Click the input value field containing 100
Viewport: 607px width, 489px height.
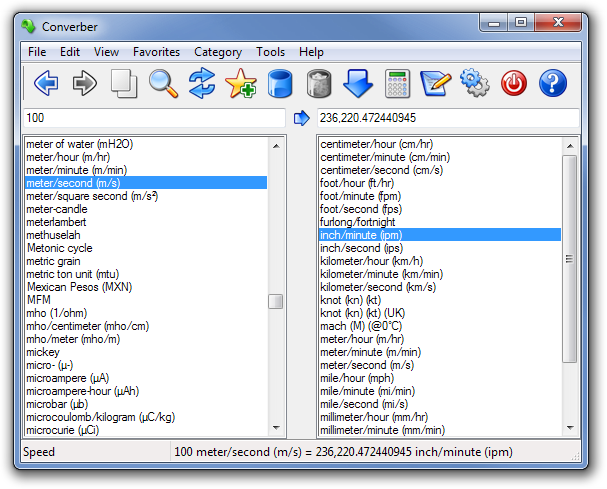[154, 118]
